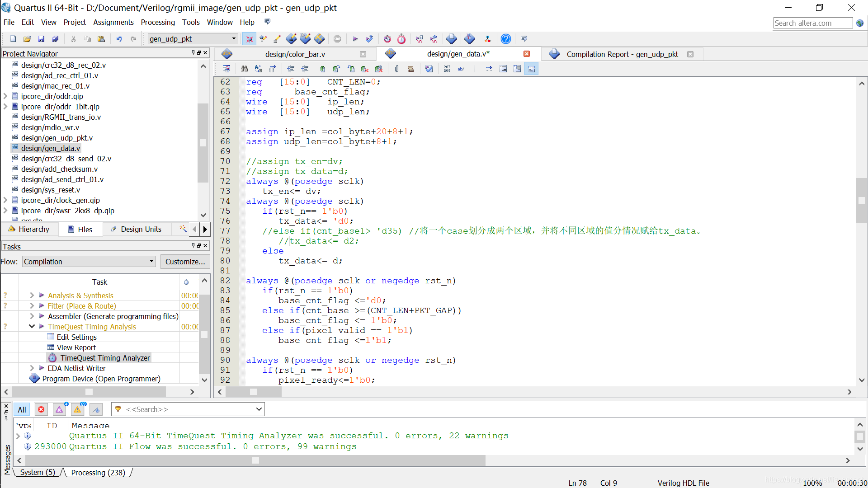The width and height of the screenshot is (868, 488).
Task: Click the decrease indent icon in editor toolbar
Action: (x=305, y=69)
